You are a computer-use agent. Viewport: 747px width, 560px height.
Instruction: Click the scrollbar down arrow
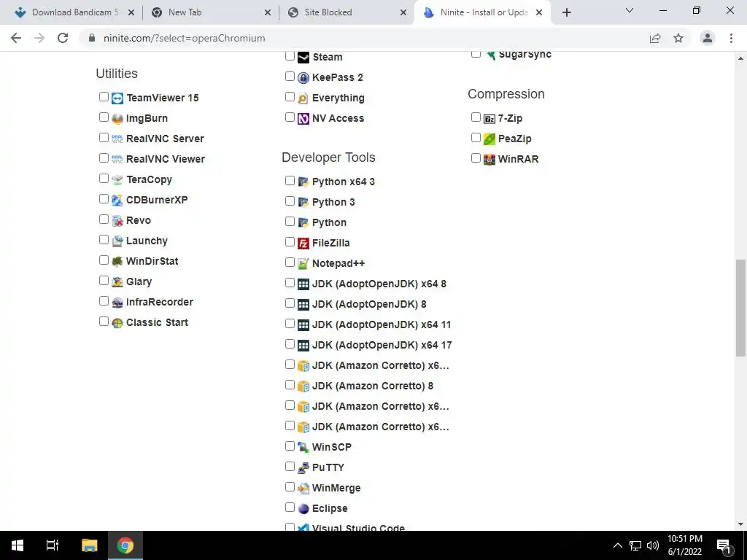[x=740, y=525]
